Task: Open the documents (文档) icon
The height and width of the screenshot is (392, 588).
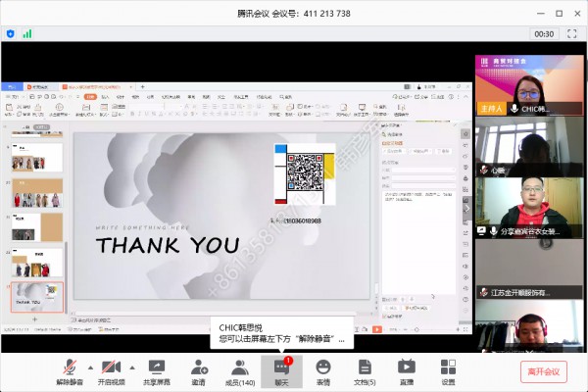Action: coord(365,367)
